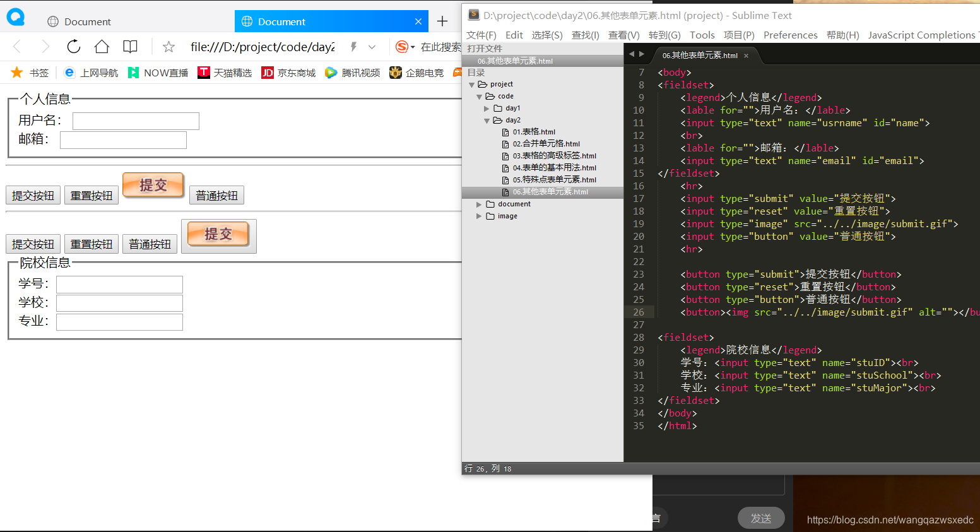The height and width of the screenshot is (532, 980).
Task: Expand the document folder
Action: pos(479,204)
